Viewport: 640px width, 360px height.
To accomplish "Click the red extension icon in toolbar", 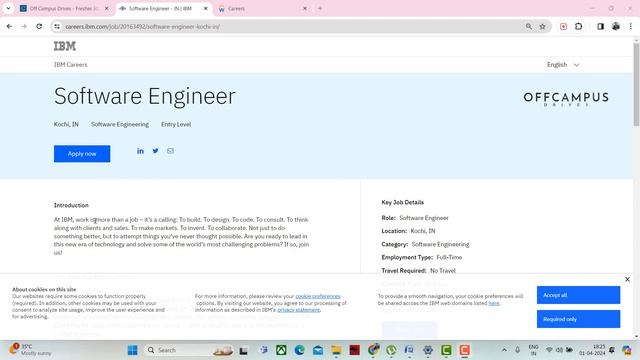I will (563, 27).
